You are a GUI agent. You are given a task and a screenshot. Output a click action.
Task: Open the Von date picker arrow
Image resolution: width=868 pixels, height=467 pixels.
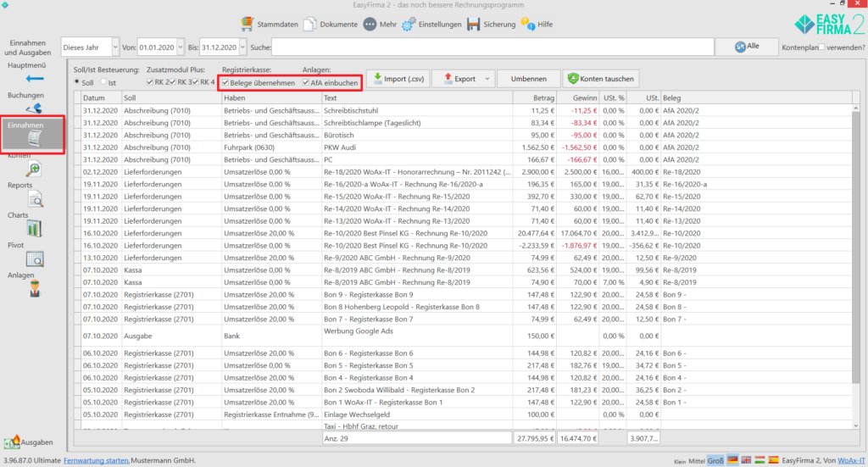[181, 47]
